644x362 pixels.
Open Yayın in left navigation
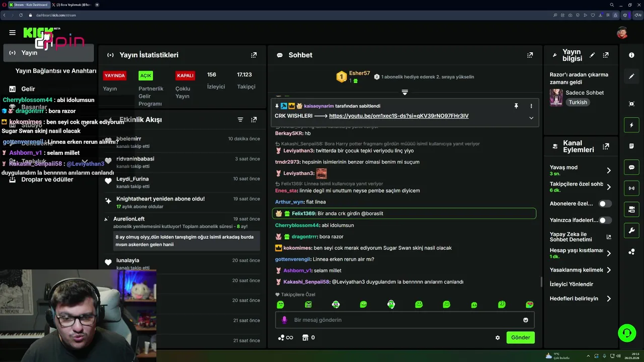(x=48, y=53)
